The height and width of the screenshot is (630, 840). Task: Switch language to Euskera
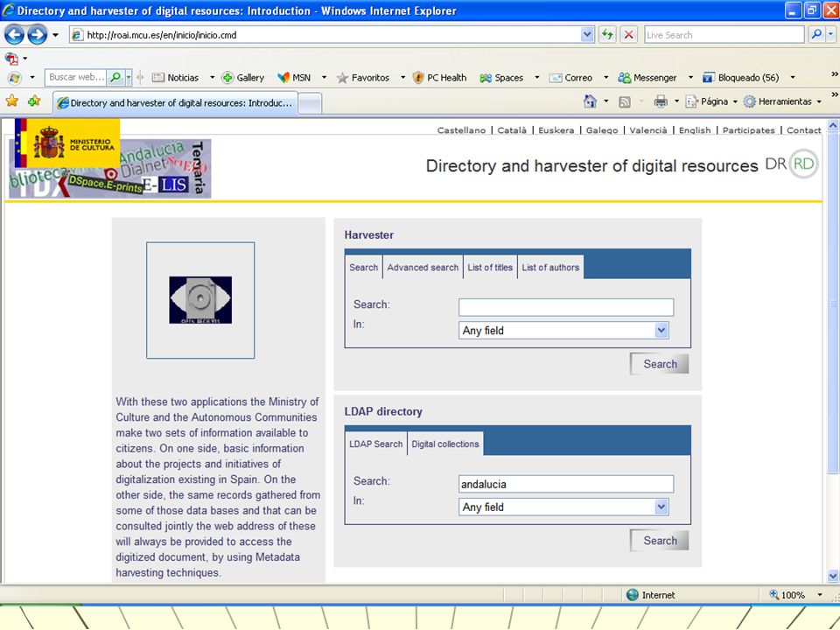pyautogui.click(x=556, y=130)
